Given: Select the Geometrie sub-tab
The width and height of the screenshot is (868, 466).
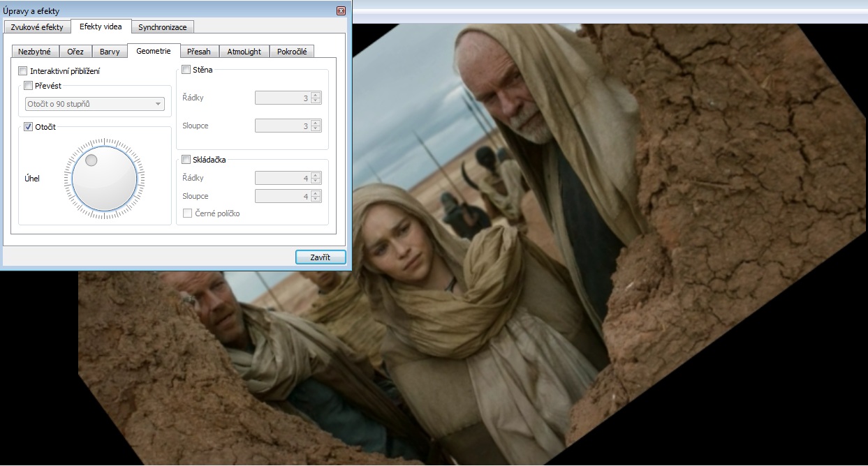Looking at the screenshot, I should click(154, 51).
